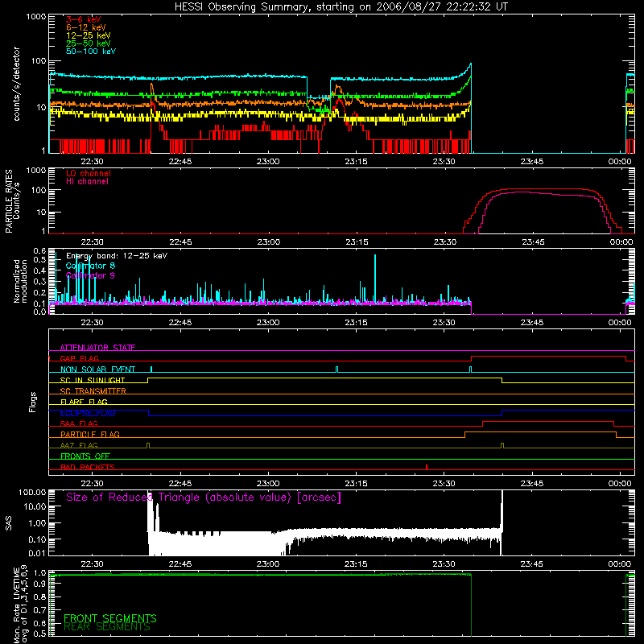Image resolution: width=644 pixels, height=644 pixels.
Task: Click the HESSI Observing Summary title text
Action: click(341, 7)
